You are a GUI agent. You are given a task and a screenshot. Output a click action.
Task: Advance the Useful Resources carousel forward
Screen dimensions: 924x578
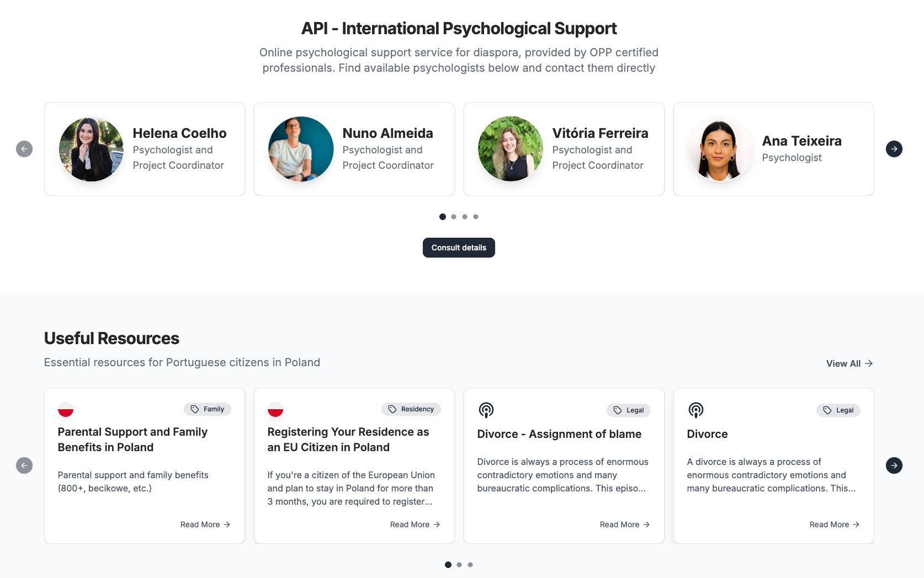(x=894, y=465)
